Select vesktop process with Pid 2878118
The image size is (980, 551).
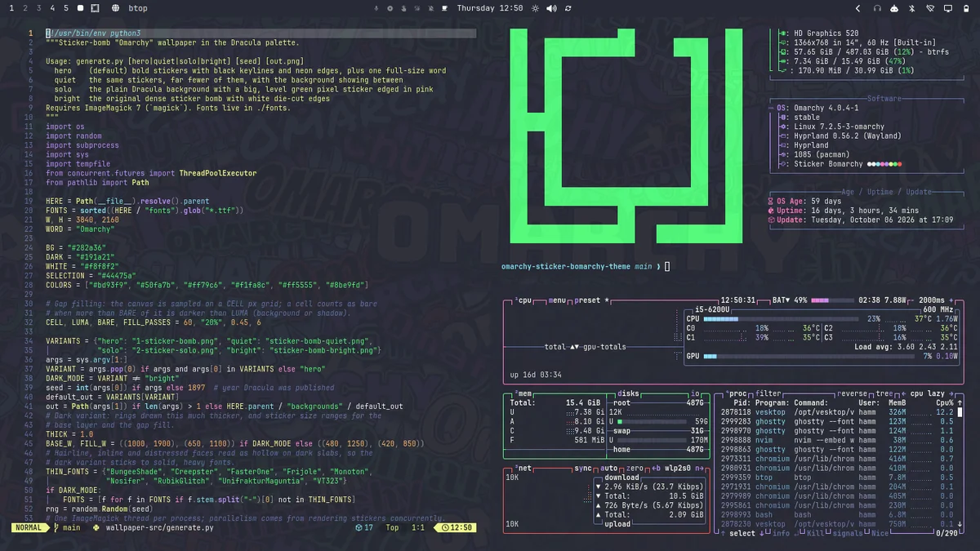point(837,412)
